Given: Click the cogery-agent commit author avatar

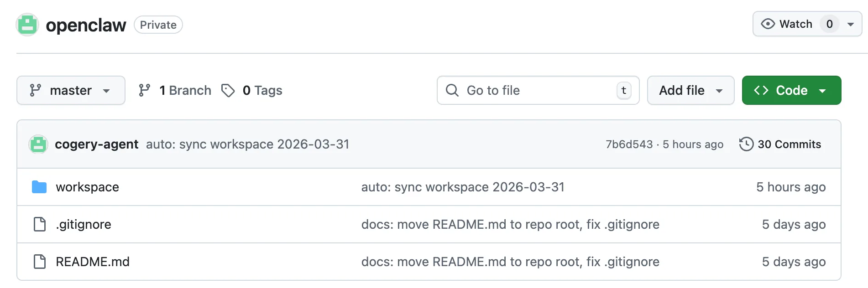Looking at the screenshot, I should click(38, 144).
